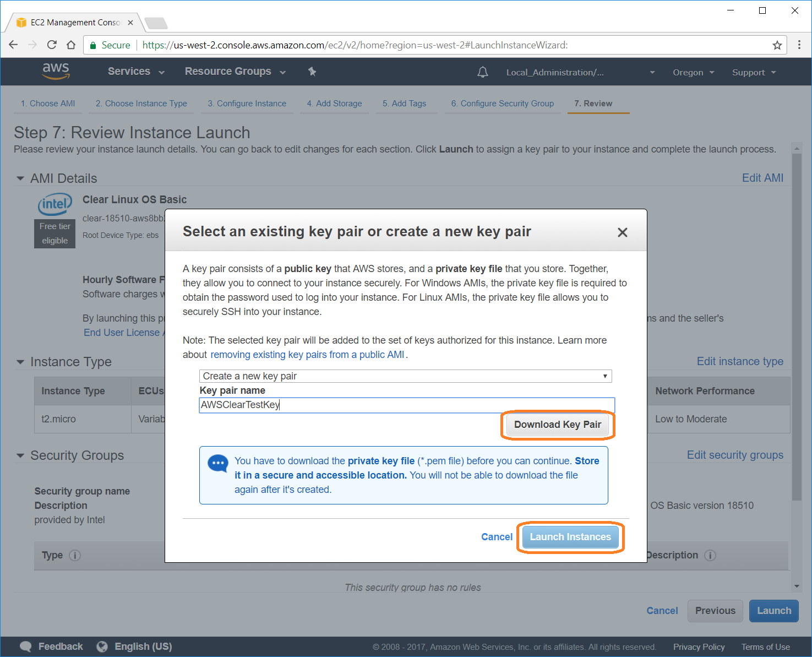Click the Key pair name input field
The image size is (812, 657).
tap(407, 405)
